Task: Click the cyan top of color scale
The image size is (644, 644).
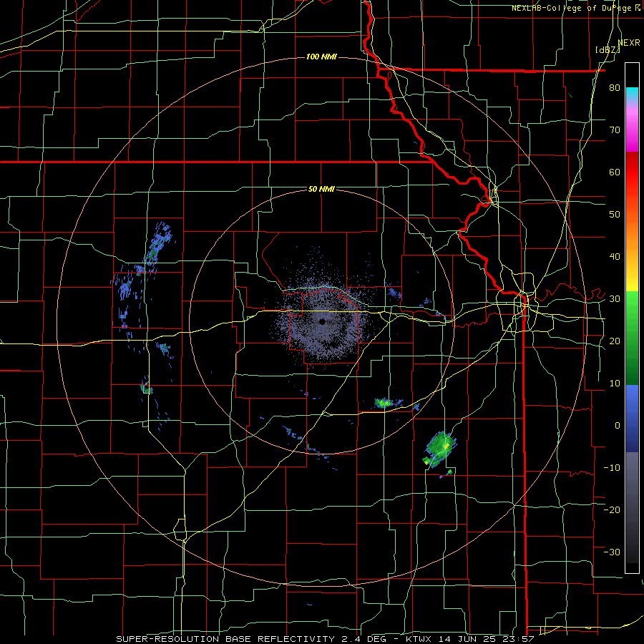Action: pos(632,94)
